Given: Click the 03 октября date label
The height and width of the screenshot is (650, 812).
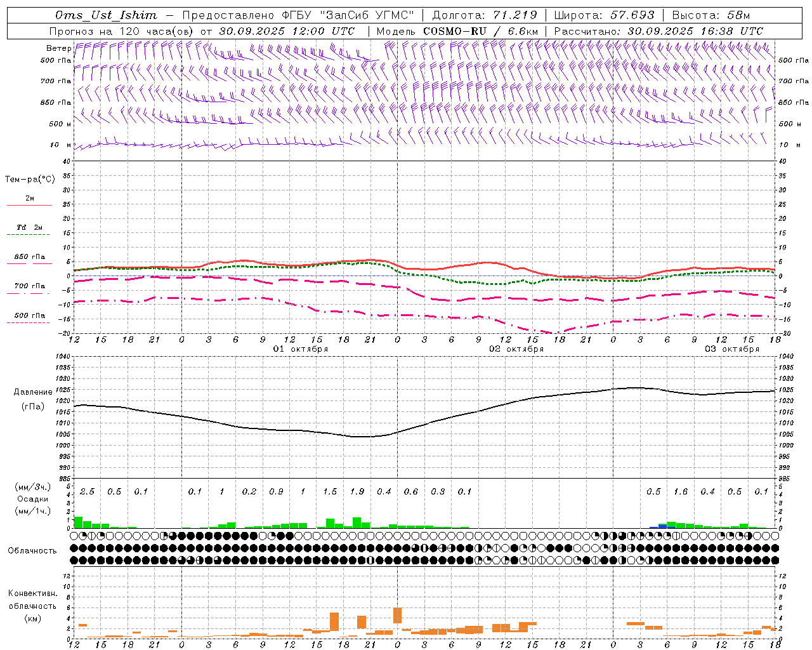Looking at the screenshot, I should tap(732, 349).
